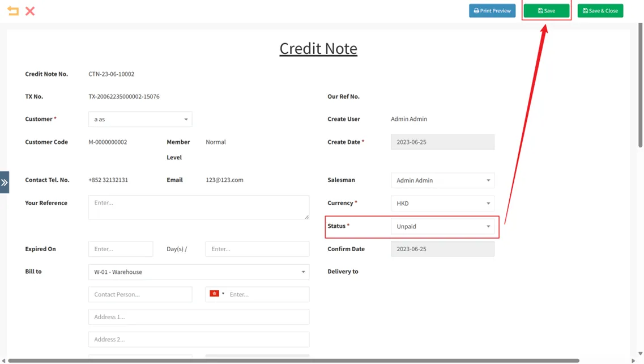644x364 pixels.
Task: Click the Your Reference text area
Action: tap(198, 208)
